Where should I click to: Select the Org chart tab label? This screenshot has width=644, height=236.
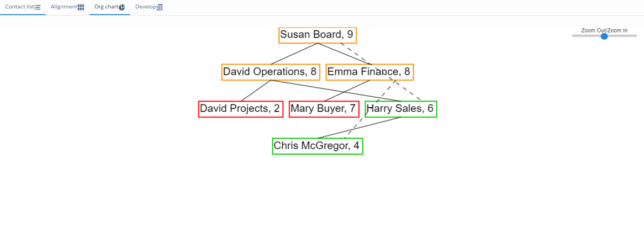click(106, 7)
